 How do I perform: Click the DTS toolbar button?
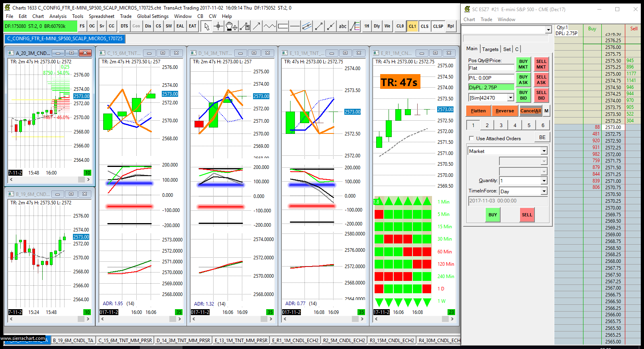(x=124, y=26)
